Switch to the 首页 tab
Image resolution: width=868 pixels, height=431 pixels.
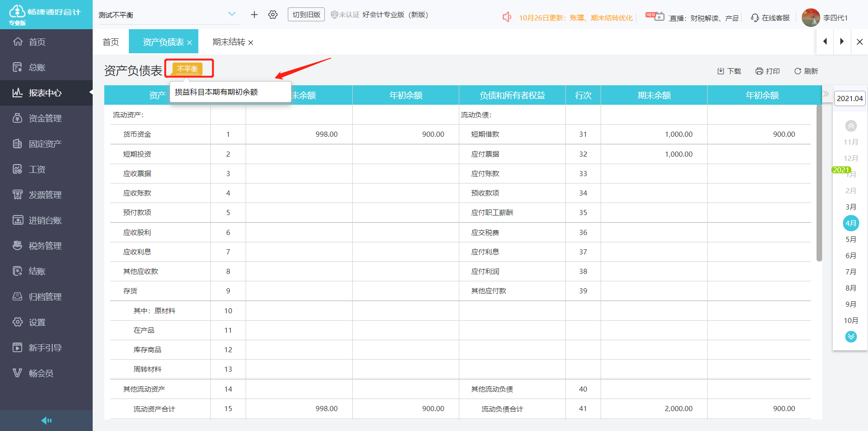[x=111, y=42]
